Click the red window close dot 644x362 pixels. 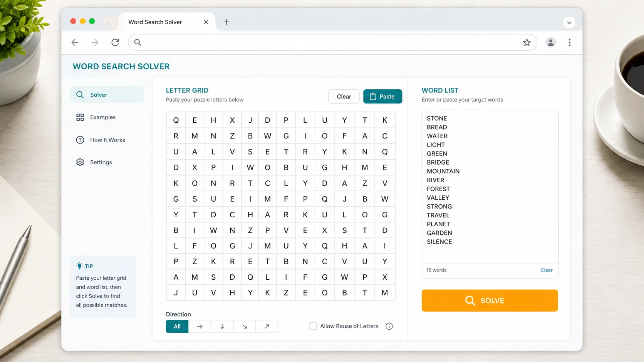tap(73, 21)
